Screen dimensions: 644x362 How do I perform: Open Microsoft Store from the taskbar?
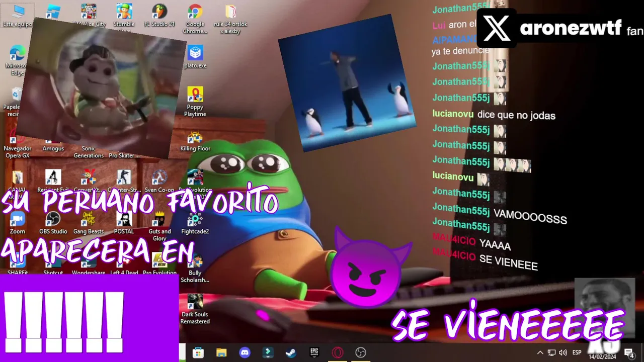click(198, 352)
